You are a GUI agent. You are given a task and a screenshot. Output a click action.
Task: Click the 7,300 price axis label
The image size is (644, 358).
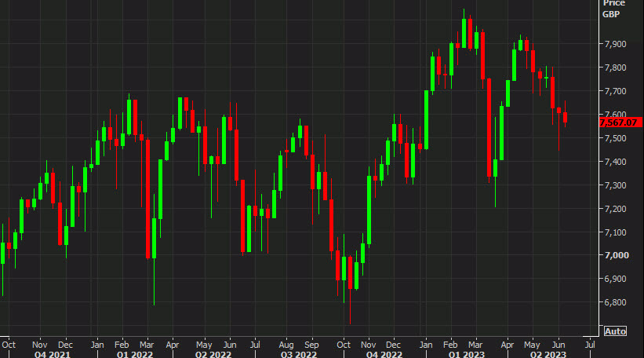point(615,185)
